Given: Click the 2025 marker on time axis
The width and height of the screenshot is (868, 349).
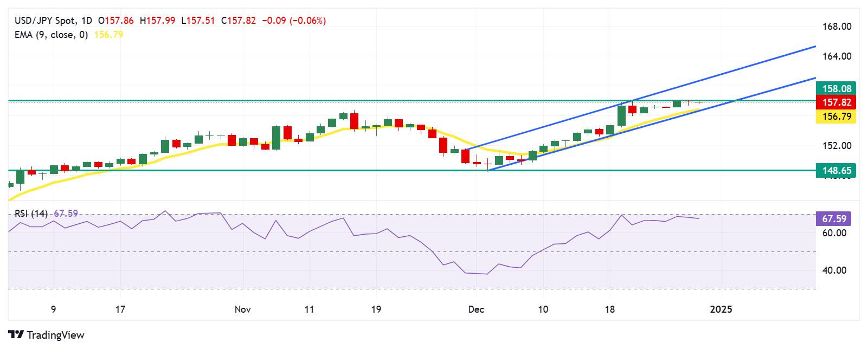Looking at the screenshot, I should coord(721,309).
